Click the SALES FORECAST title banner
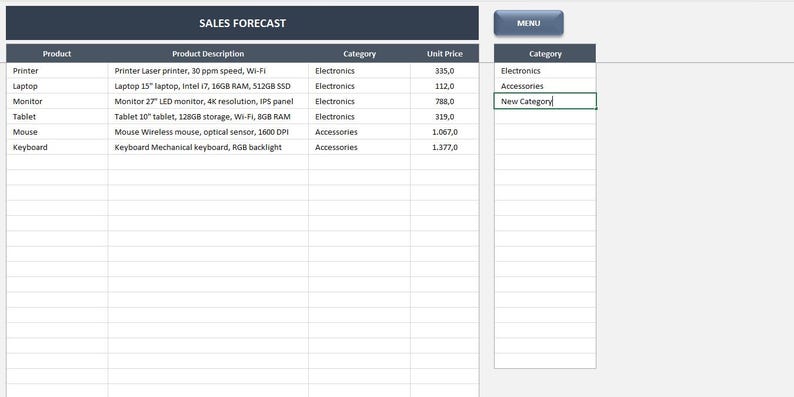The height and width of the screenshot is (397, 794). click(242, 23)
